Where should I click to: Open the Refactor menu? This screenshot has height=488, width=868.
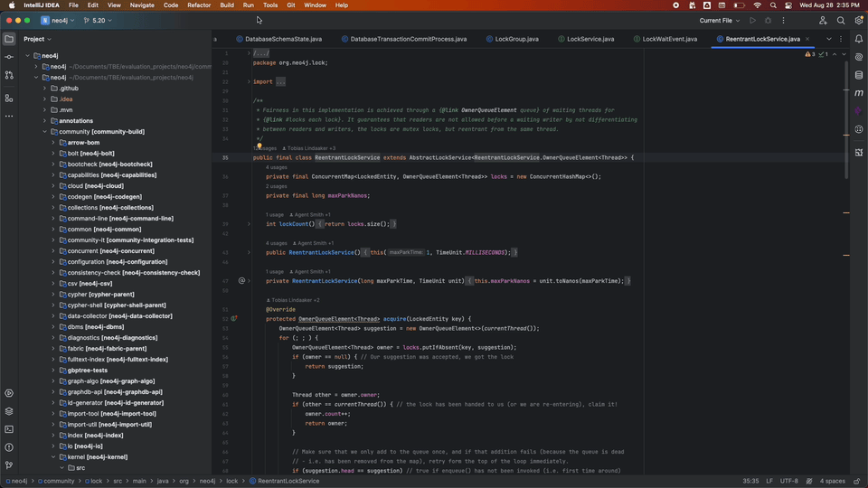pyautogui.click(x=199, y=5)
